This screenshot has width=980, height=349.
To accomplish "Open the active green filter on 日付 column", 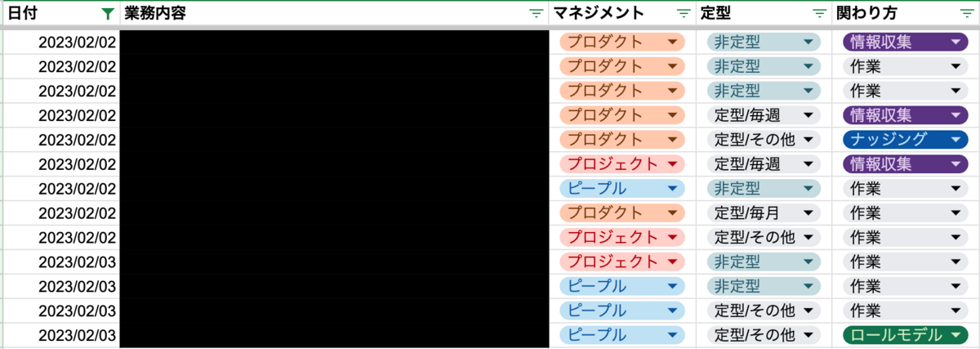I will pyautogui.click(x=107, y=14).
